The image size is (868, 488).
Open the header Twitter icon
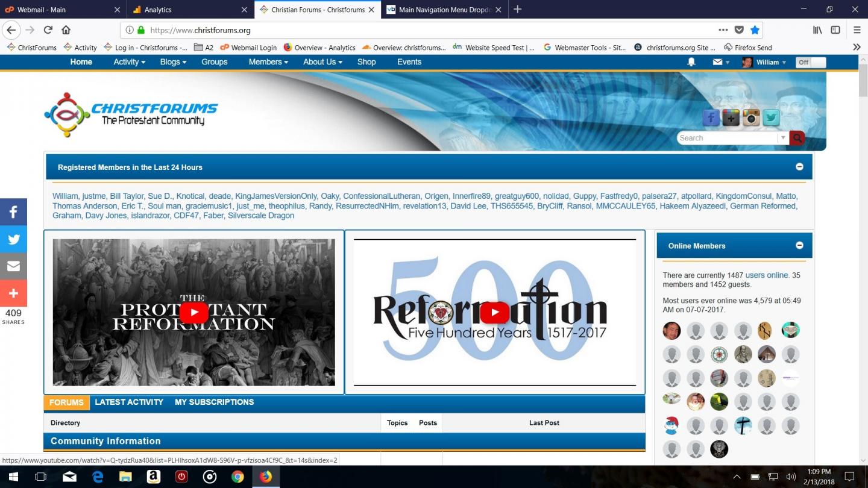click(x=771, y=118)
